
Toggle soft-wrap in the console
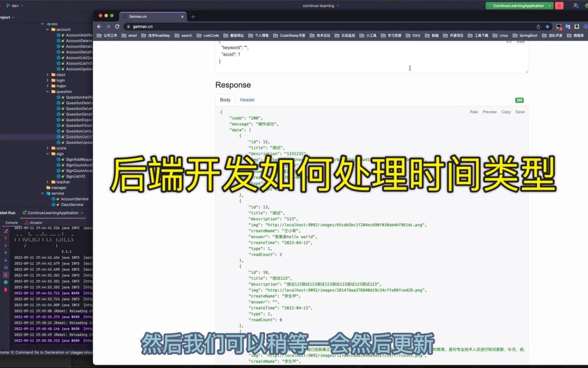click(x=6, y=267)
